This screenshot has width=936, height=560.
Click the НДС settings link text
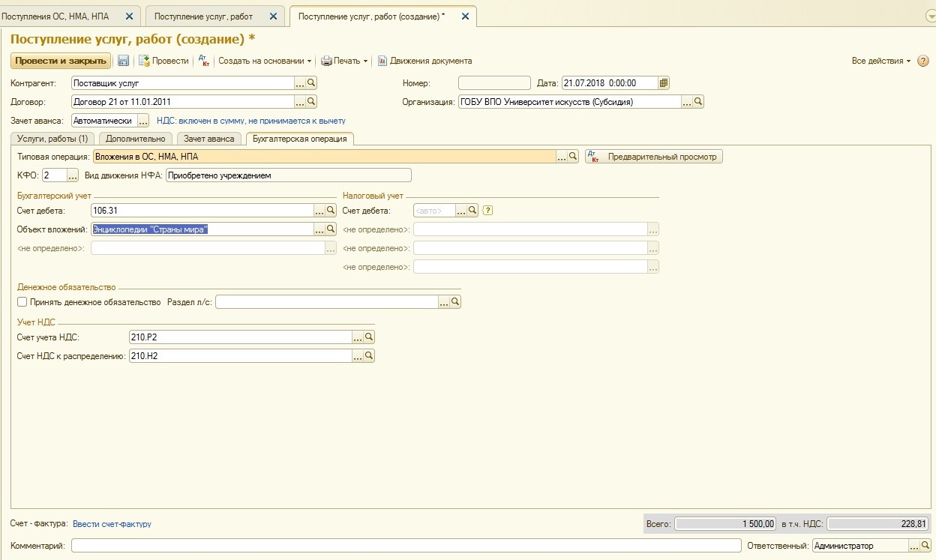click(x=251, y=121)
